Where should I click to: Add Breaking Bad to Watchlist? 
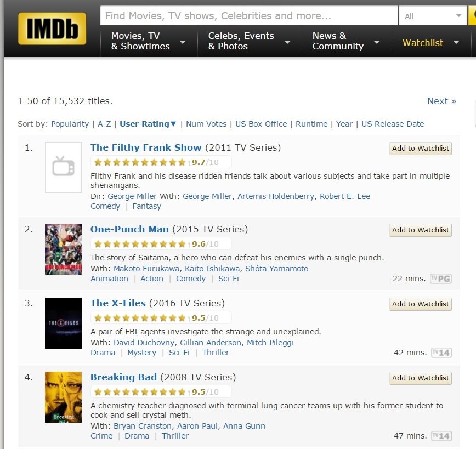(421, 378)
